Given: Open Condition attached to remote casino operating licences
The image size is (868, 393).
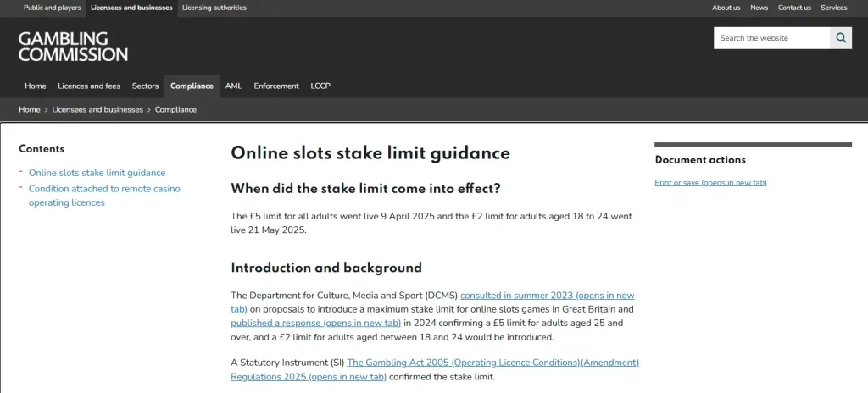Looking at the screenshot, I should coord(104,196).
